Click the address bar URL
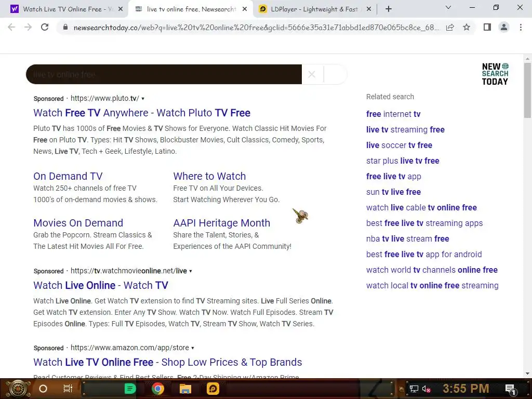The image size is (532, 399). (x=256, y=28)
